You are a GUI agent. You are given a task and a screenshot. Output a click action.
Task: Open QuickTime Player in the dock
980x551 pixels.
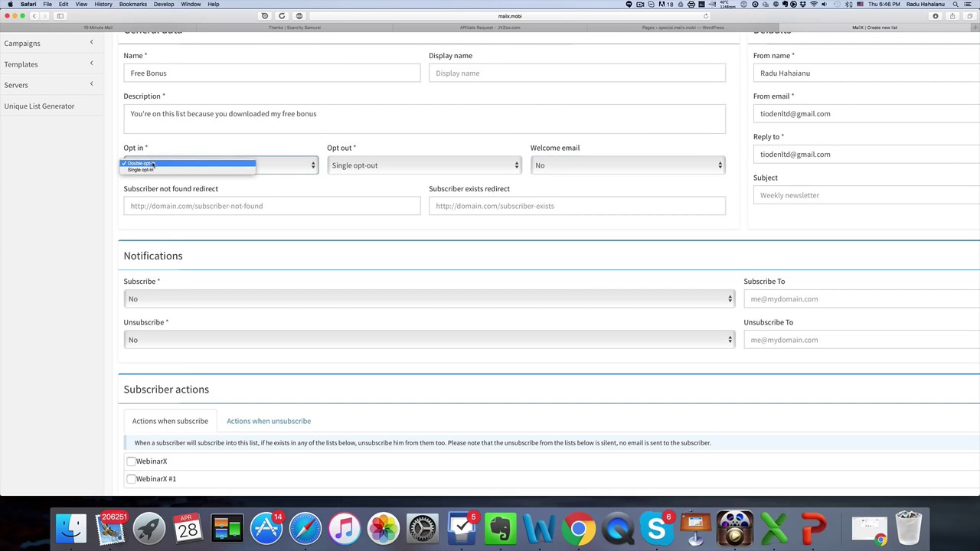click(618, 529)
